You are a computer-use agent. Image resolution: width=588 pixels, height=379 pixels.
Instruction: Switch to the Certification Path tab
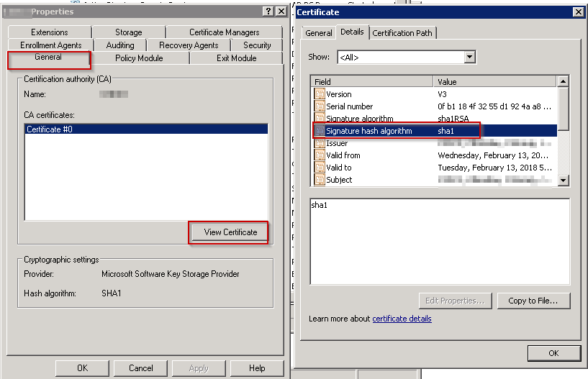[x=403, y=33]
